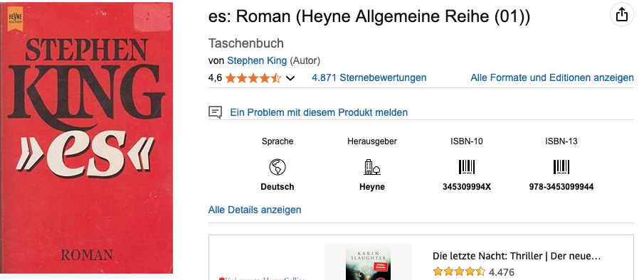Click the barcode icon under ISBN-13
This screenshot has height=280, width=644.
[561, 167]
